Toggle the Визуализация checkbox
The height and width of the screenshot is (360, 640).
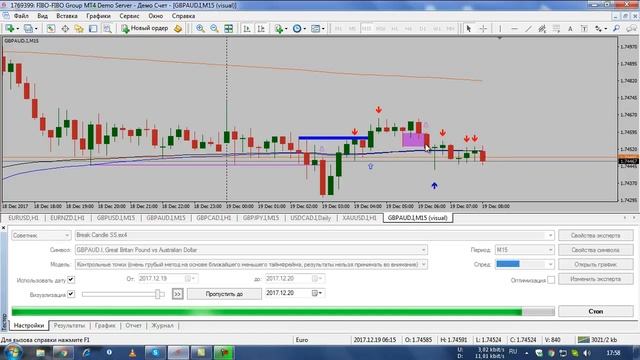coord(71,294)
